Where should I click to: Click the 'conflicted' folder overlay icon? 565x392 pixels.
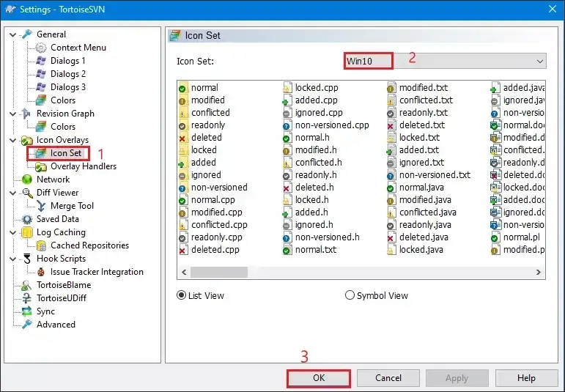(x=182, y=113)
